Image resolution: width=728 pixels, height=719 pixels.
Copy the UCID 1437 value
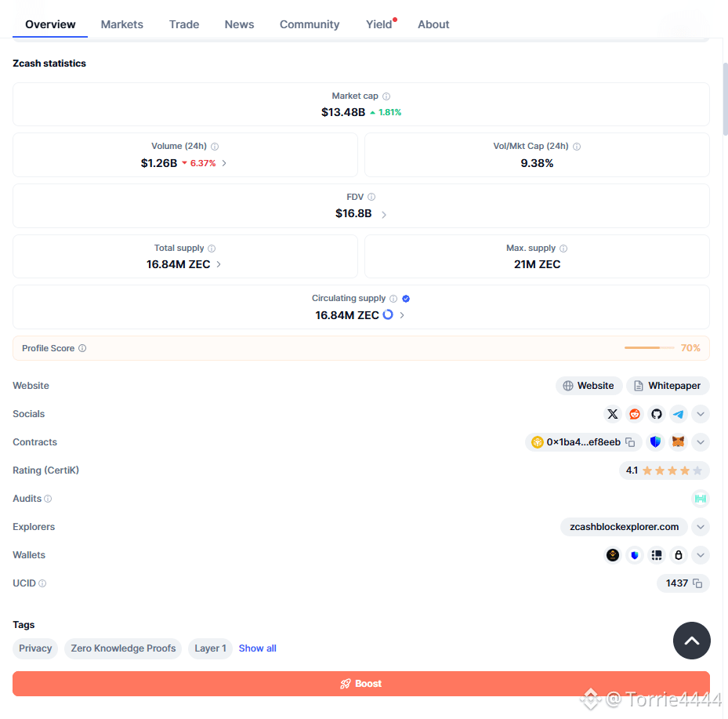point(697,583)
